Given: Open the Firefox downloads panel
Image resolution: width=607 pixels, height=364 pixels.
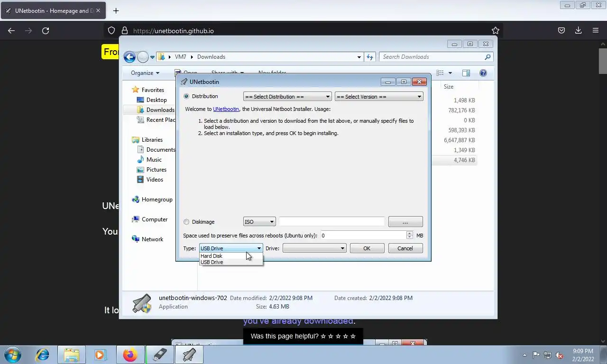Looking at the screenshot, I should [578, 30].
